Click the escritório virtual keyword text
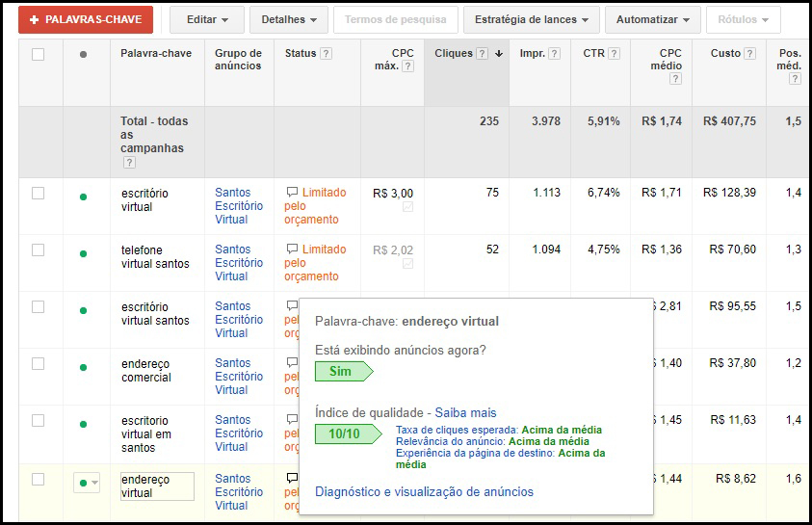812x525 pixels. [x=144, y=199]
